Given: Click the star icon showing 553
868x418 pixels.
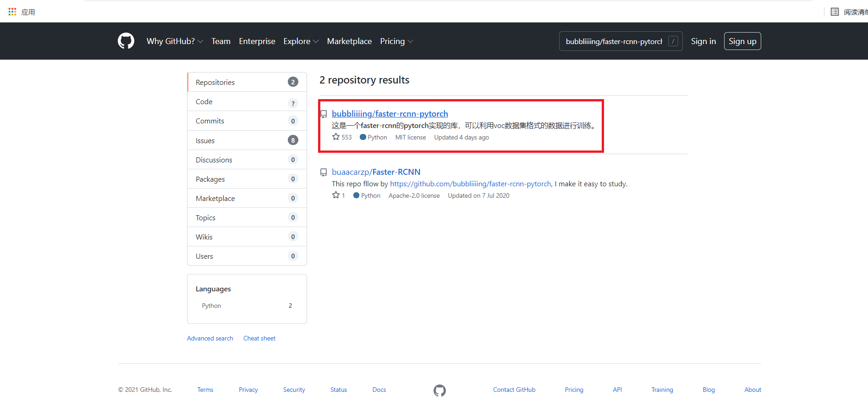Looking at the screenshot, I should [x=336, y=137].
